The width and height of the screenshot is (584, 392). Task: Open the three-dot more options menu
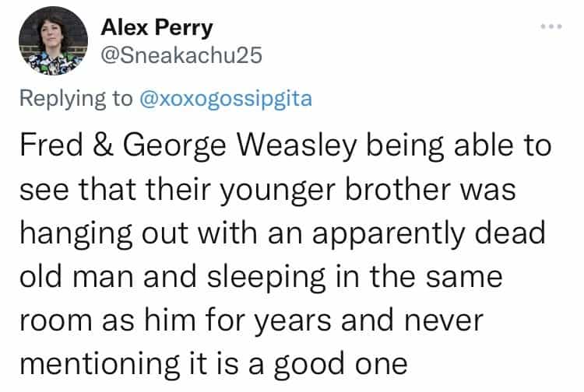(551, 26)
